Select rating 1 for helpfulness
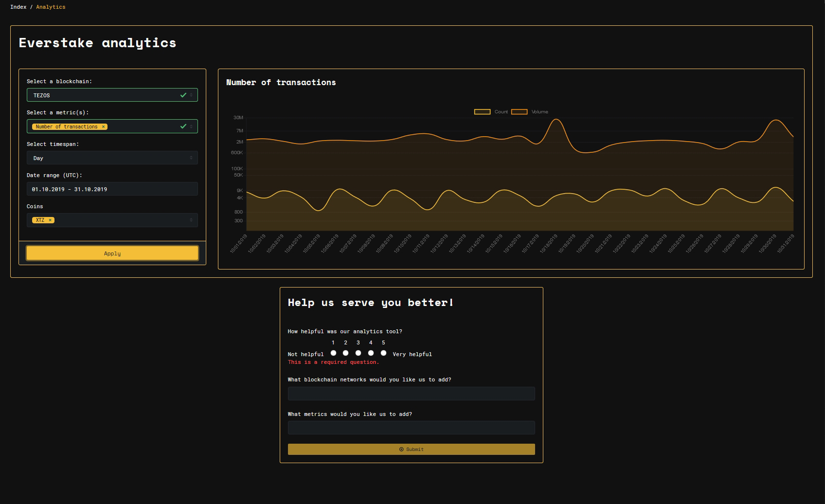Screen dimensions: 825x504 tap(333, 353)
